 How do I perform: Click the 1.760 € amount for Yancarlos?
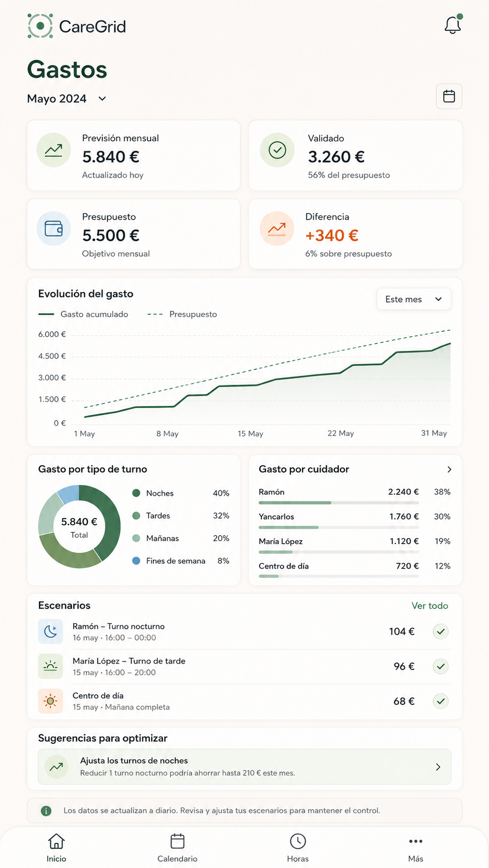(x=404, y=517)
